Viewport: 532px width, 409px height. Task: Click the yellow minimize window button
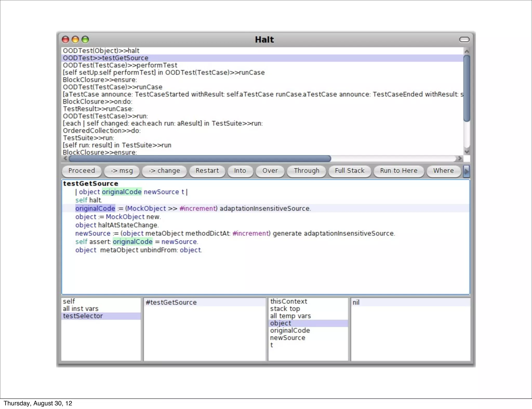point(75,39)
